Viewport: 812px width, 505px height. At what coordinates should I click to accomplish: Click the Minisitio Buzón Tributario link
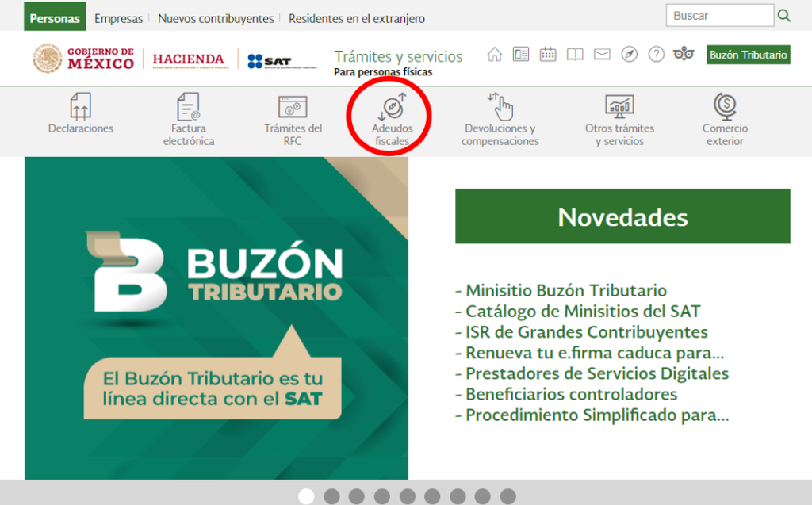click(565, 290)
